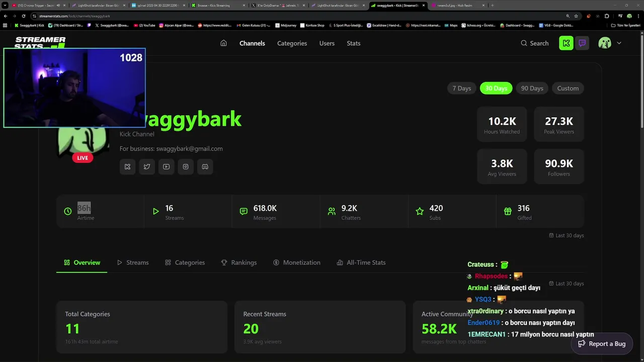Click the Peak Viewers 27.3K card
Viewport: 644px width, 362px height.
tap(559, 124)
